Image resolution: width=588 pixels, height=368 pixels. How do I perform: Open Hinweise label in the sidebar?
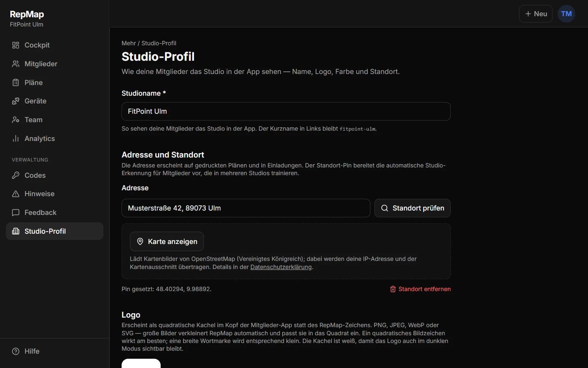[39, 194]
